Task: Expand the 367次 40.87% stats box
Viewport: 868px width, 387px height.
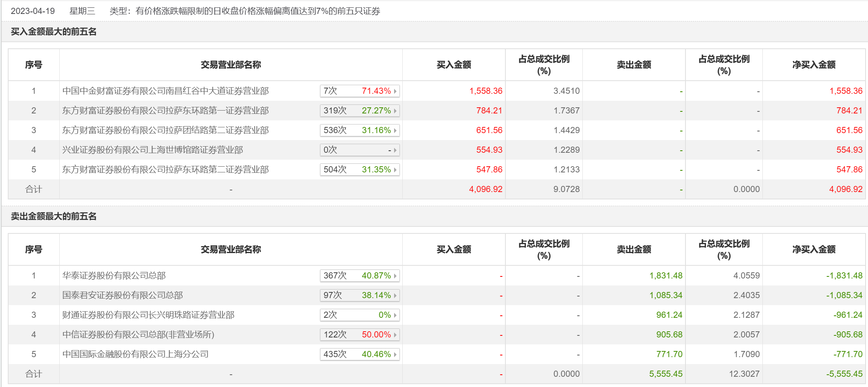Action: tap(360, 276)
